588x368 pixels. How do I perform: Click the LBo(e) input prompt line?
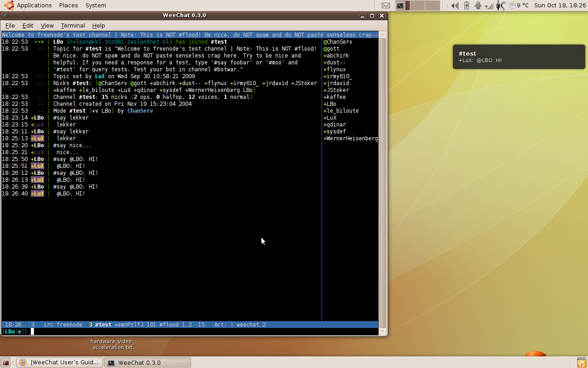click(190, 332)
